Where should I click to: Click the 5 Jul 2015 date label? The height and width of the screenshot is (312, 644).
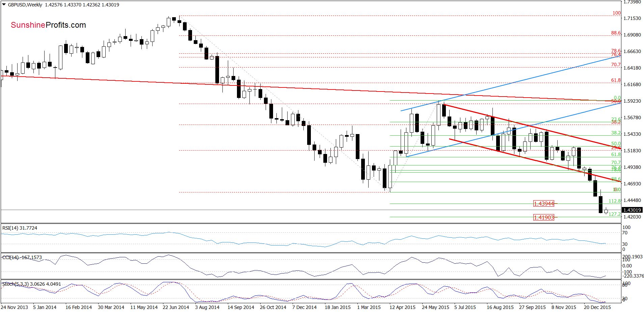click(465, 307)
